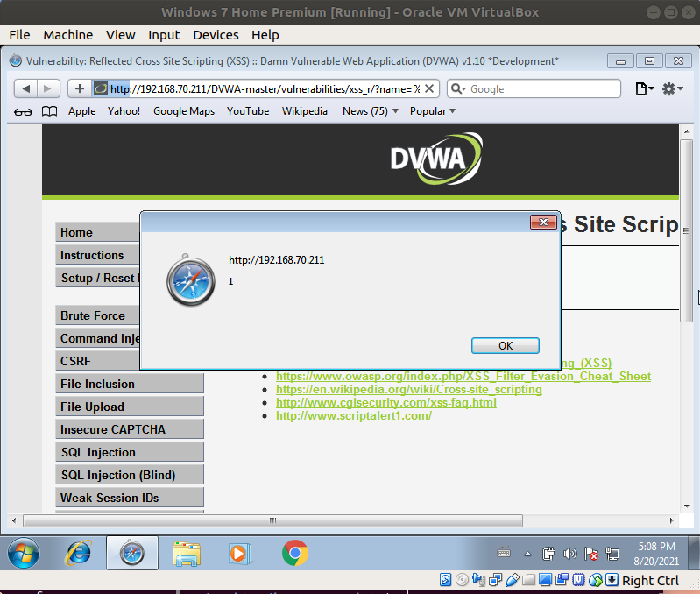Go to Brute Force vulnerability page
The height and width of the screenshot is (594, 700).
pyautogui.click(x=98, y=315)
